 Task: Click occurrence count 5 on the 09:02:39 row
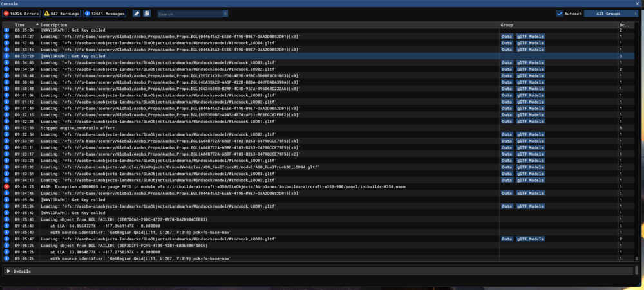[x=621, y=128]
